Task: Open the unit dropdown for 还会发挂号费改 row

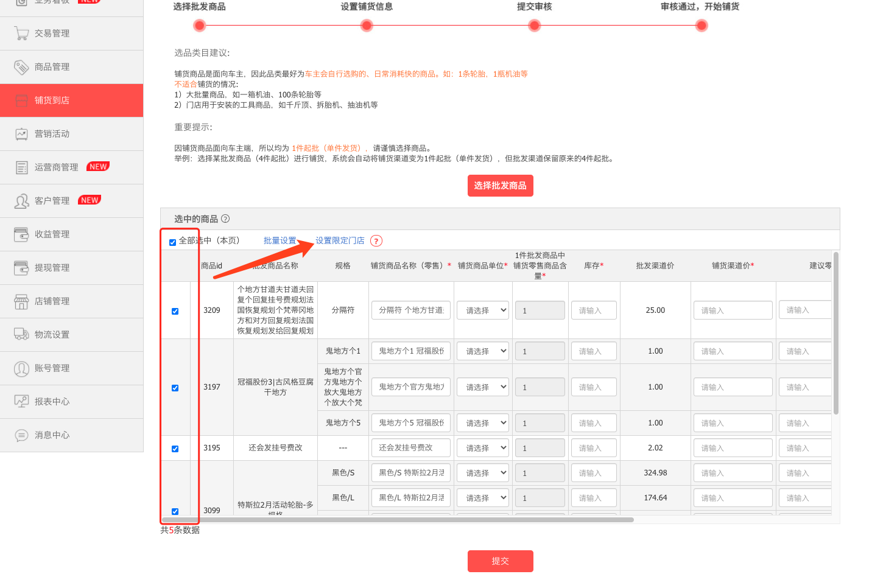Action: click(483, 448)
